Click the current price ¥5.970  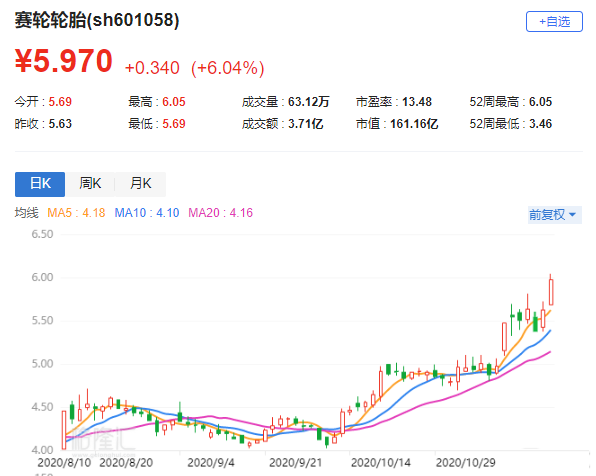pos(63,61)
